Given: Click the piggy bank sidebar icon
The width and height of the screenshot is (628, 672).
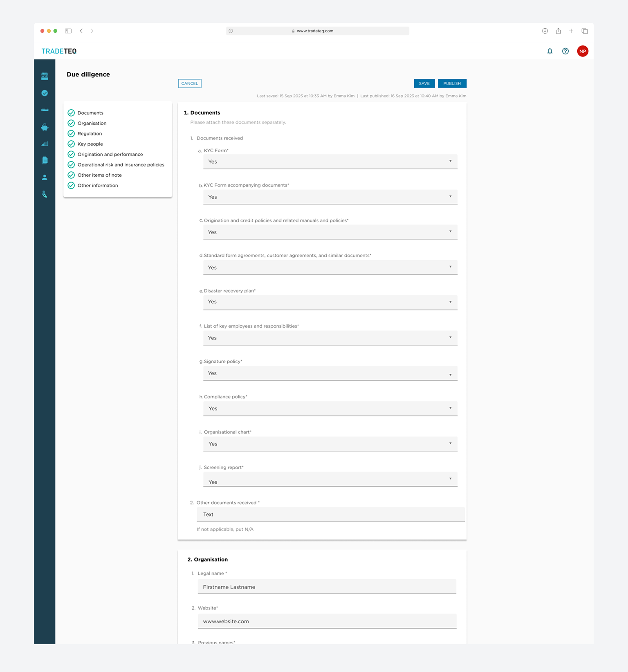Looking at the screenshot, I should coord(45,127).
